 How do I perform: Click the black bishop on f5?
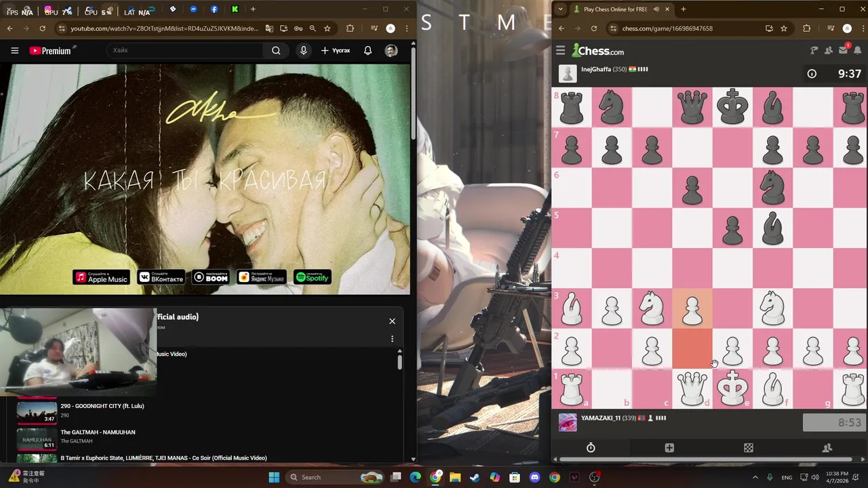click(772, 228)
